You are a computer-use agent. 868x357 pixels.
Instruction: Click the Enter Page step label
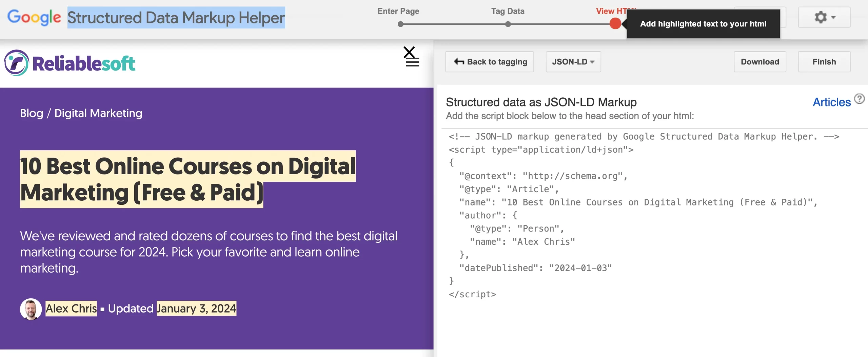point(398,11)
